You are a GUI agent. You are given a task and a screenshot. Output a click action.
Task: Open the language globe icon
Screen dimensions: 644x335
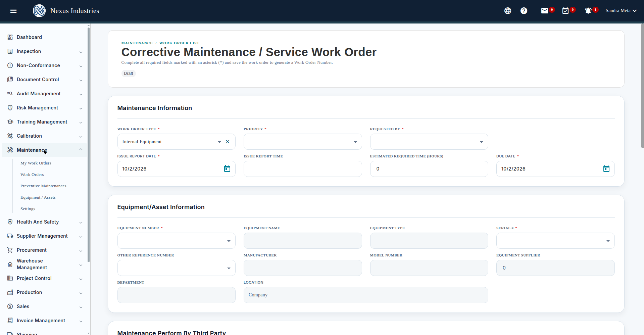pos(508,11)
